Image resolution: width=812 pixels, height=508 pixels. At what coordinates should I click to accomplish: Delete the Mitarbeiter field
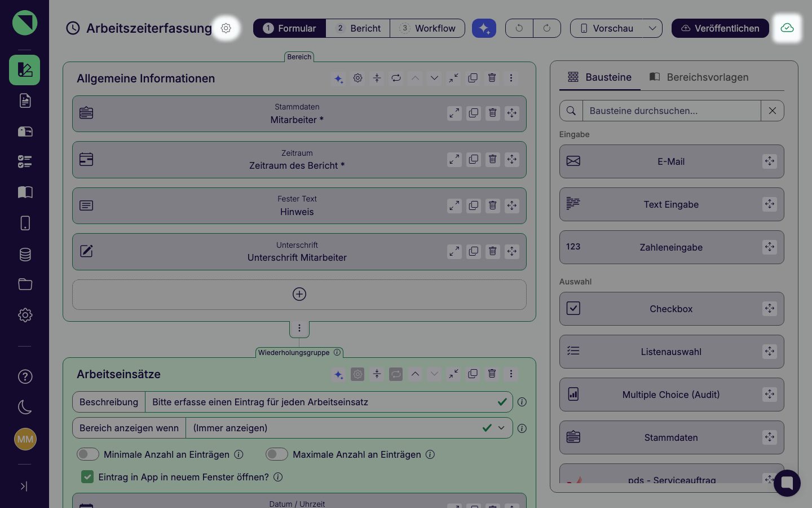(x=492, y=113)
